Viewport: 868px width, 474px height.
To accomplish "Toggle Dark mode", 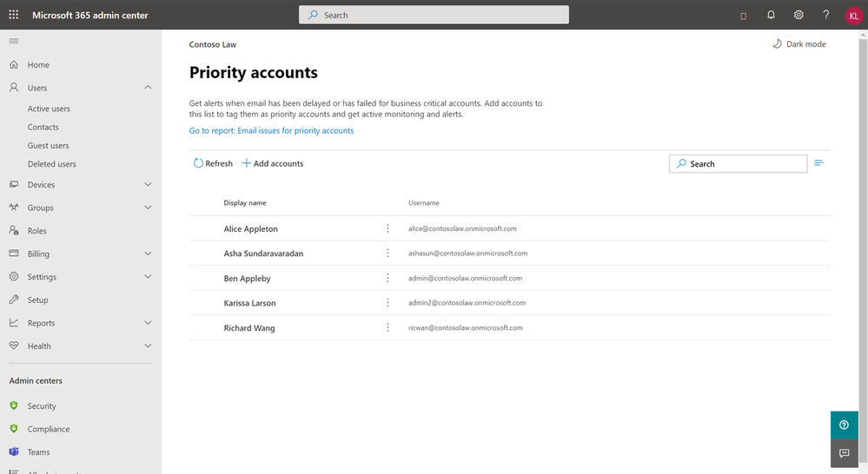I will tap(798, 44).
